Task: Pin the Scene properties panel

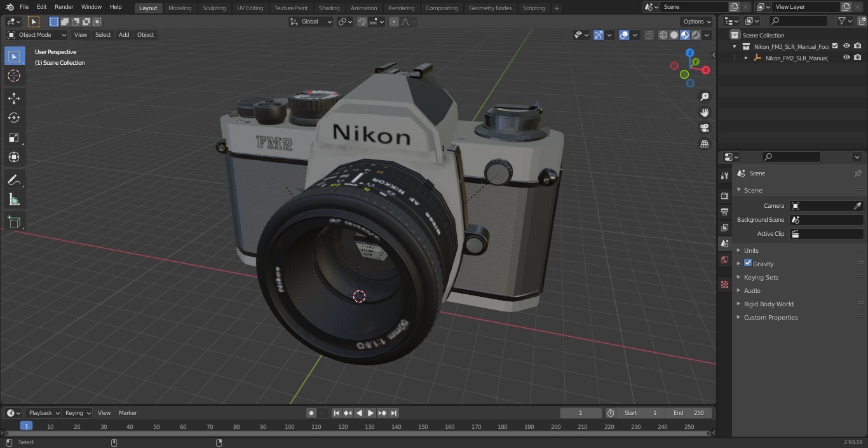Action: 857,173
